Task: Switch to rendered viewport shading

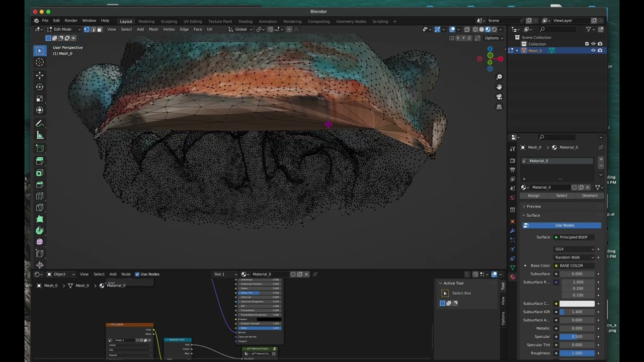Action: coord(494,29)
